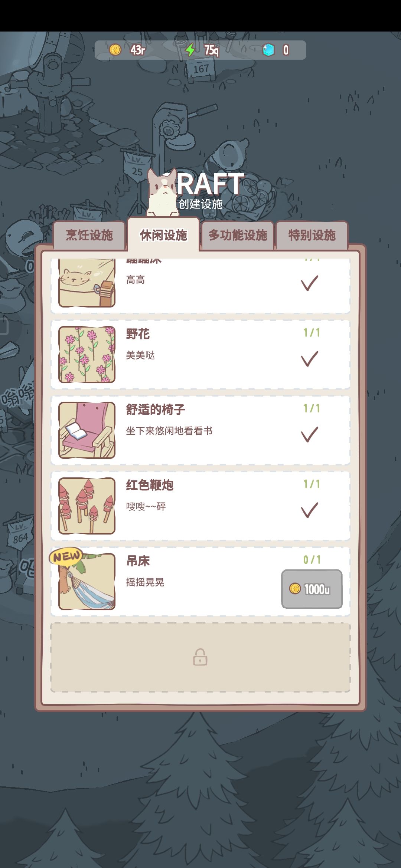Open the 红色鞭炮 firecracker thumbnail
The width and height of the screenshot is (401, 868).
pyautogui.click(x=87, y=506)
